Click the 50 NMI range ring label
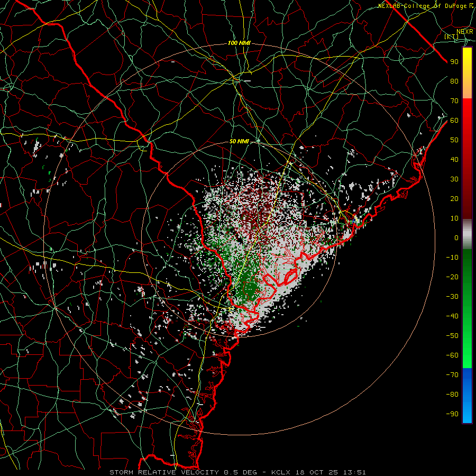 coord(239,141)
